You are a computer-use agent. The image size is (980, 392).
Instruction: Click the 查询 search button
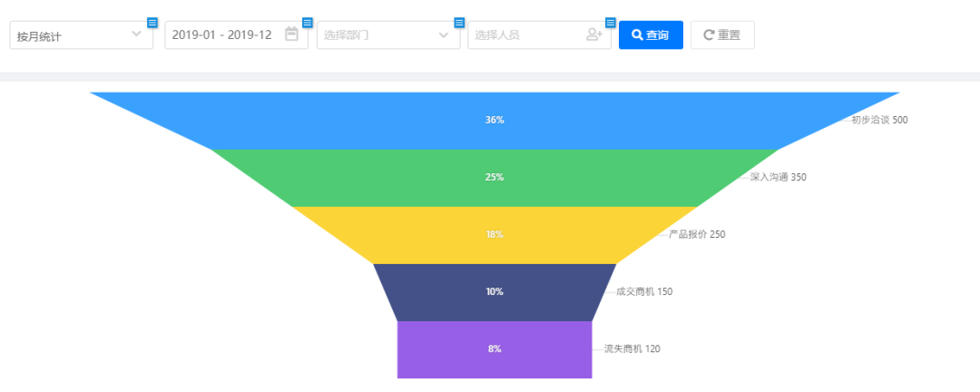point(650,35)
